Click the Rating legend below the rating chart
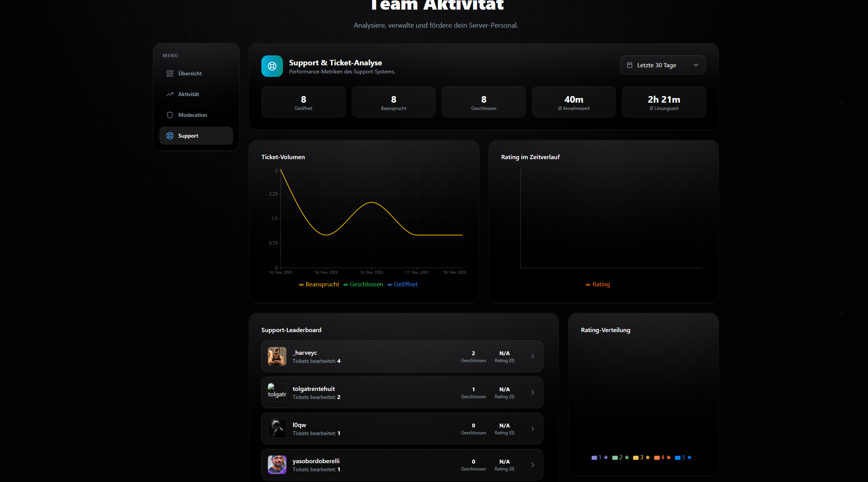Screen dimensions: 868x482 (597, 284)
